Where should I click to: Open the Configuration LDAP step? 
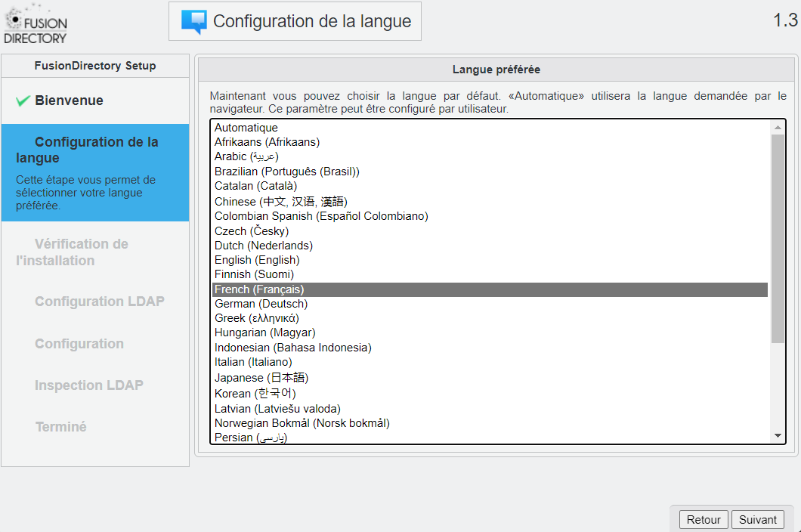pos(100,302)
